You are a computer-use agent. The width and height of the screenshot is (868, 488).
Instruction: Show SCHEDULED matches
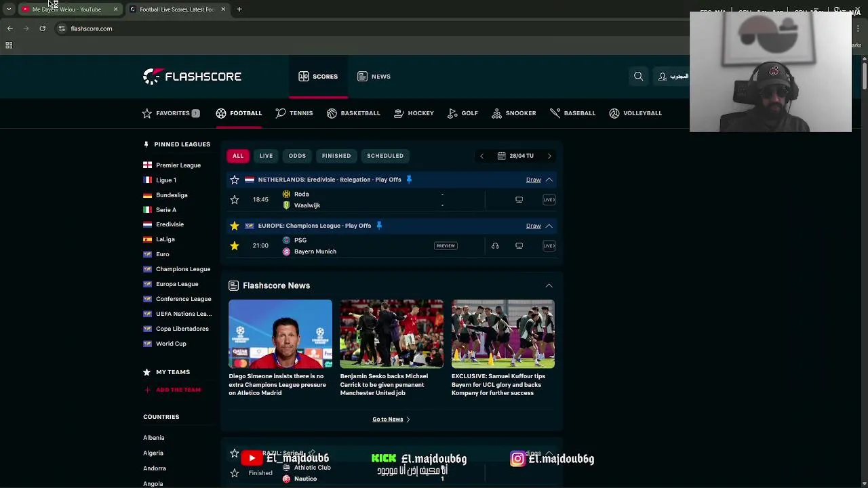(385, 156)
